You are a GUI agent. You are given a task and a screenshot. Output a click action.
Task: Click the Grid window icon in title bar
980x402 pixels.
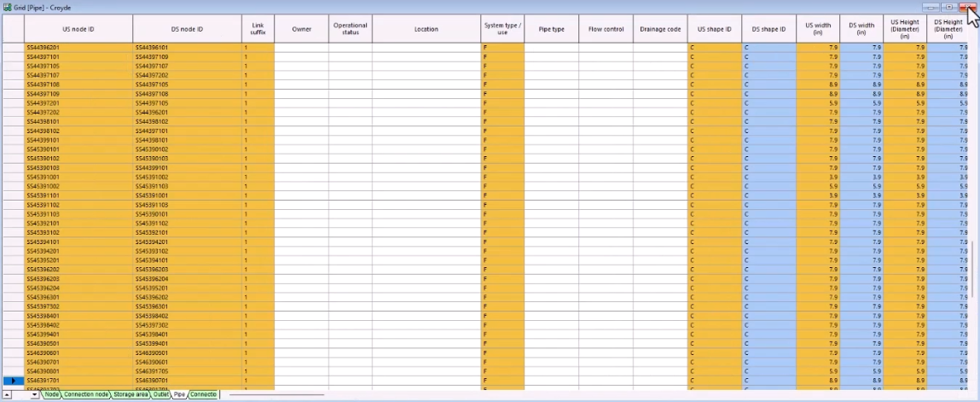[x=7, y=7]
